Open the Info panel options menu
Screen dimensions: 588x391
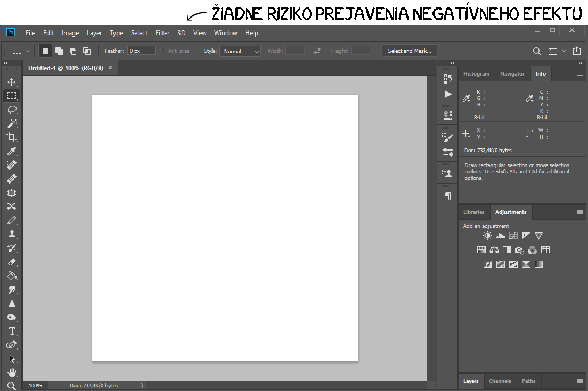pos(580,74)
